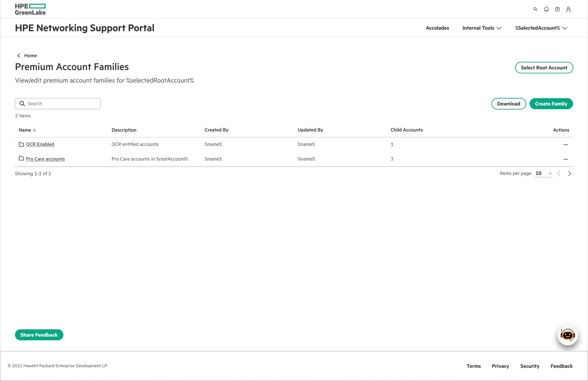This screenshot has height=381, width=588.
Task: Open actions menu for Pro Care accounts row
Action: (565, 159)
